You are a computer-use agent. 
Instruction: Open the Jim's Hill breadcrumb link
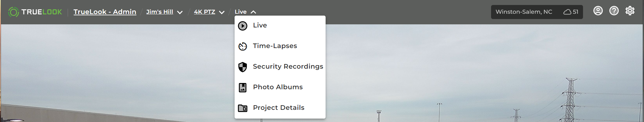click(160, 12)
